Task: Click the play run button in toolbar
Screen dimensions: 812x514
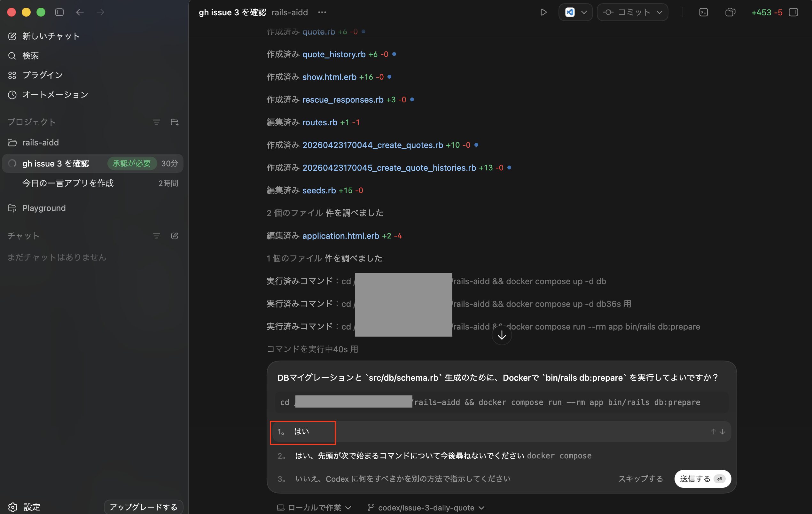Action: (543, 12)
